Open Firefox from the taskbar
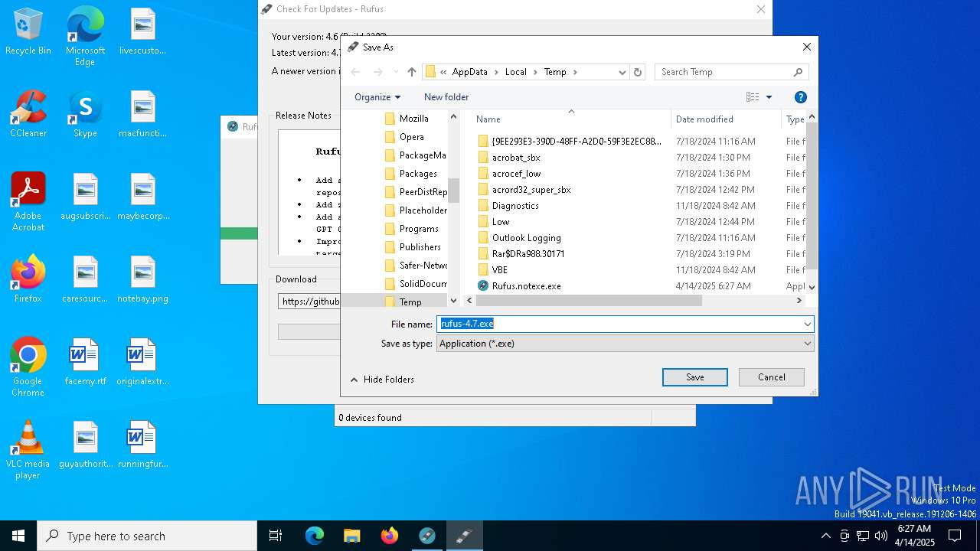Viewport: 980px width, 551px height. (390, 536)
